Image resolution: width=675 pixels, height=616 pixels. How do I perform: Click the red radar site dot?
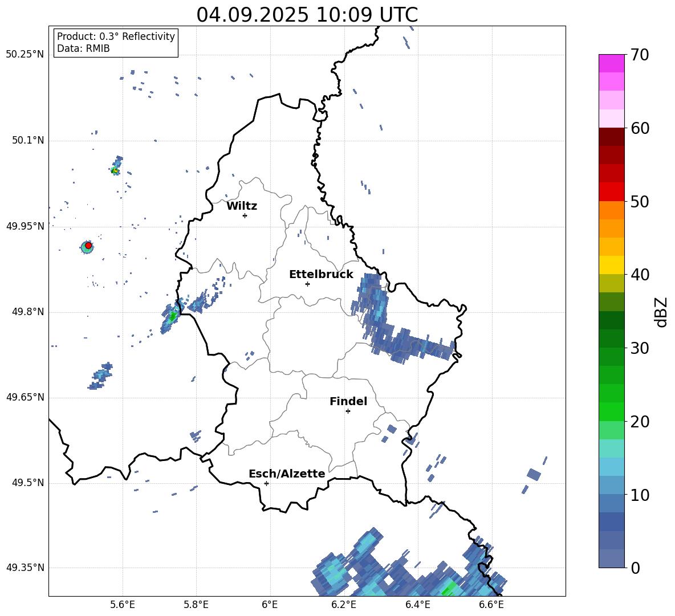[x=88, y=245]
